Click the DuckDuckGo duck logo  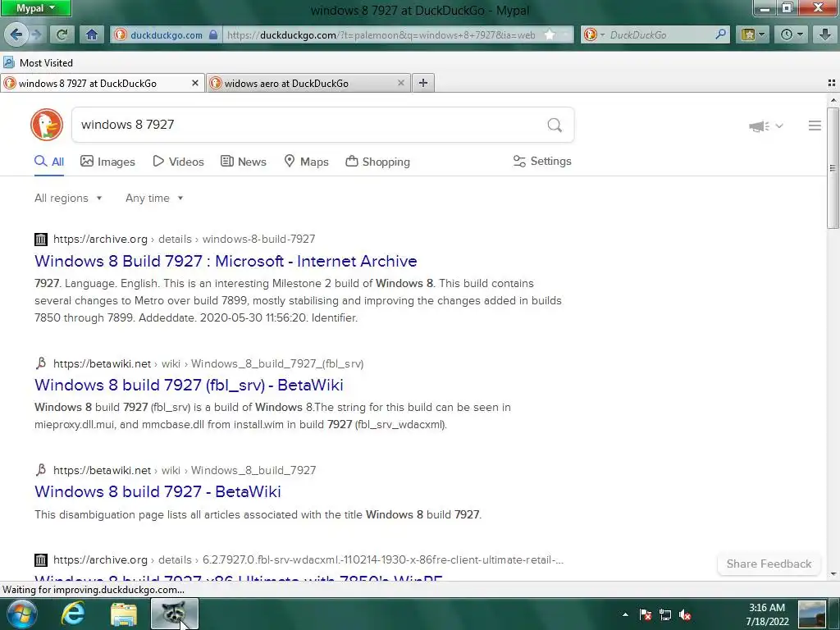[47, 125]
